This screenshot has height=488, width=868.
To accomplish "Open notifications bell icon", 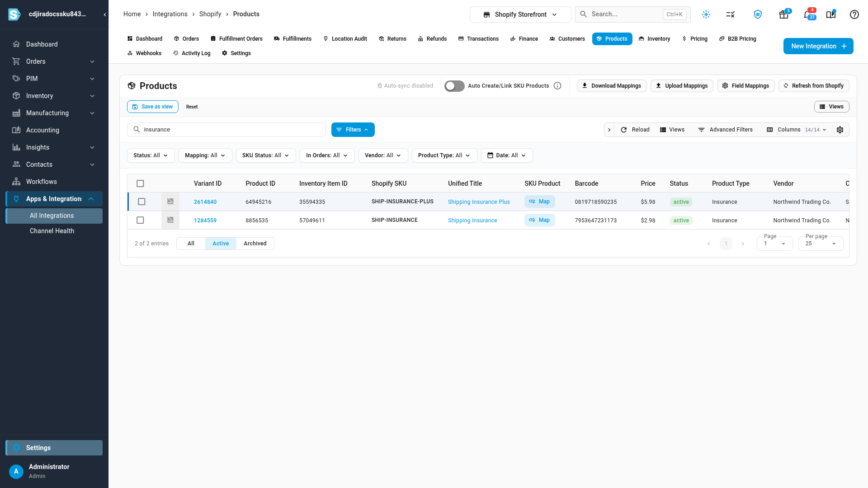I will 808,14.
